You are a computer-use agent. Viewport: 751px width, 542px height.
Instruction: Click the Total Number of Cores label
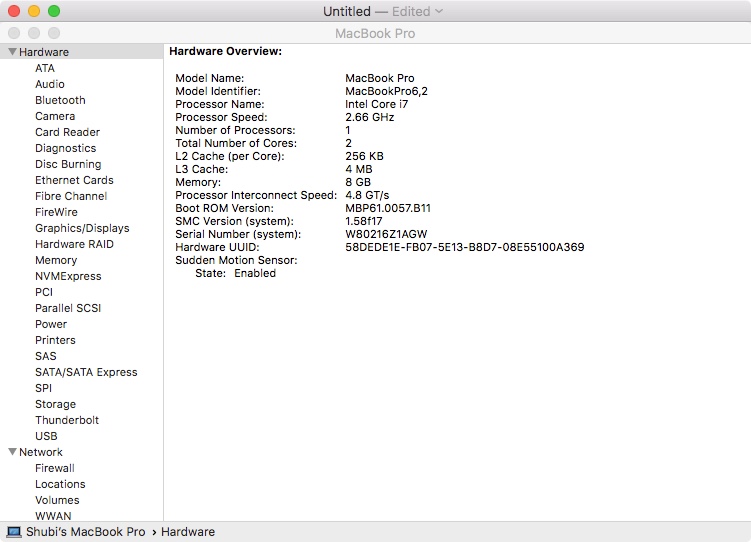[236, 143]
